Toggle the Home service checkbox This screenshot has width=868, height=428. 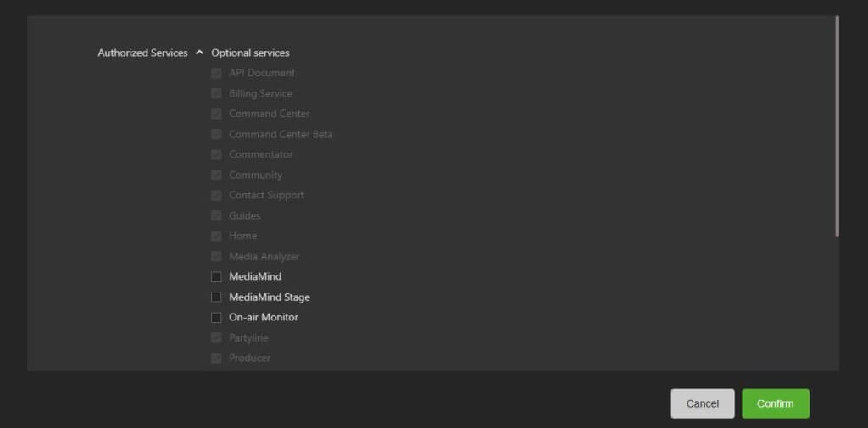pyautogui.click(x=216, y=236)
